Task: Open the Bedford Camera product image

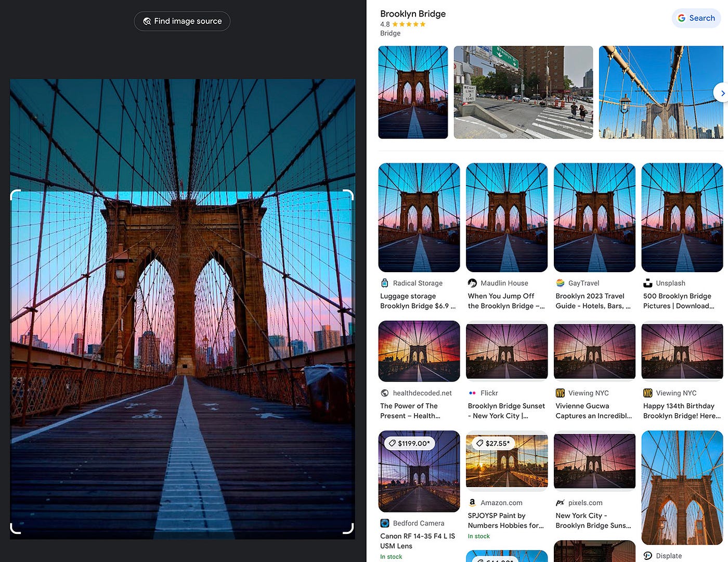Action: click(419, 471)
